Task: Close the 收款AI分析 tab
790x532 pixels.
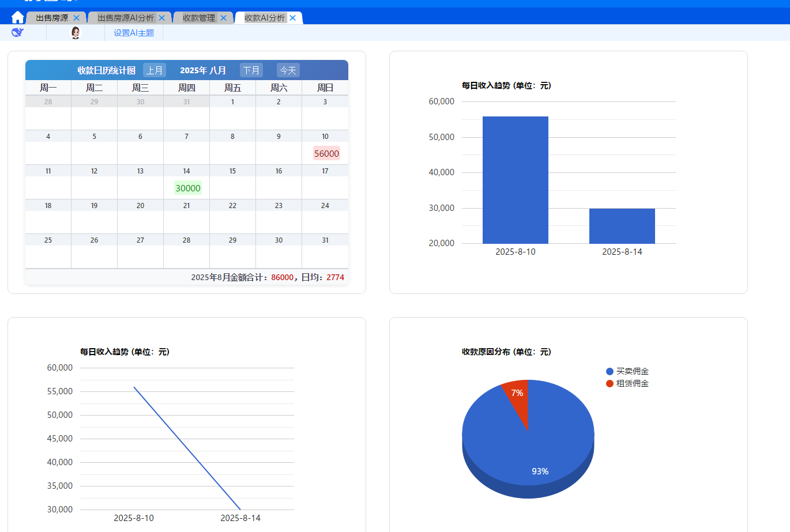Action: coord(293,18)
